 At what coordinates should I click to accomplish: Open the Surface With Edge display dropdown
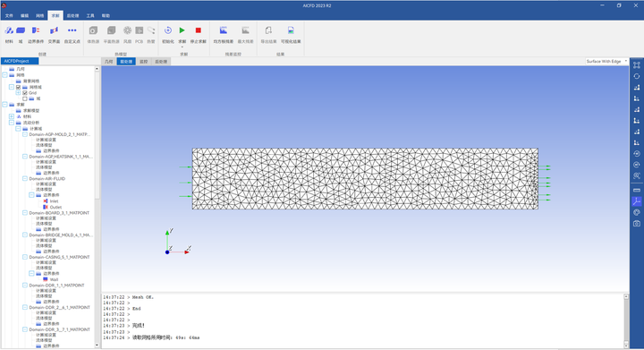pyautogui.click(x=607, y=61)
